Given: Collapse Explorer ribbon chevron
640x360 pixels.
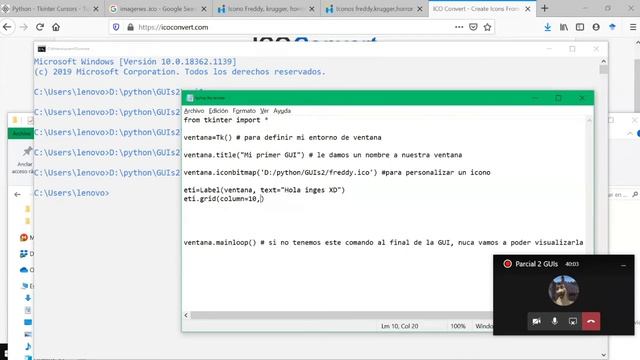Looking at the screenshot, I should click(630, 133).
